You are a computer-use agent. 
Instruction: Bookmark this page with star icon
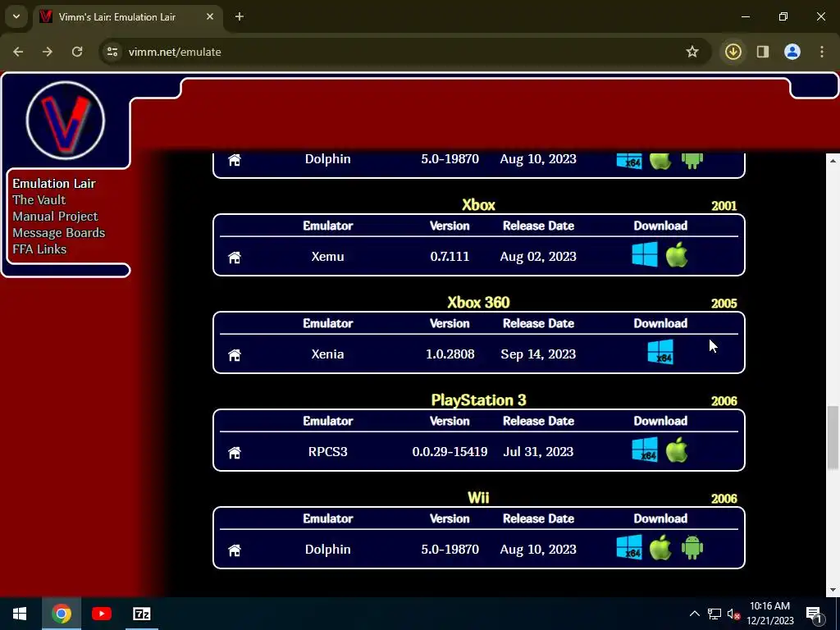coord(692,52)
